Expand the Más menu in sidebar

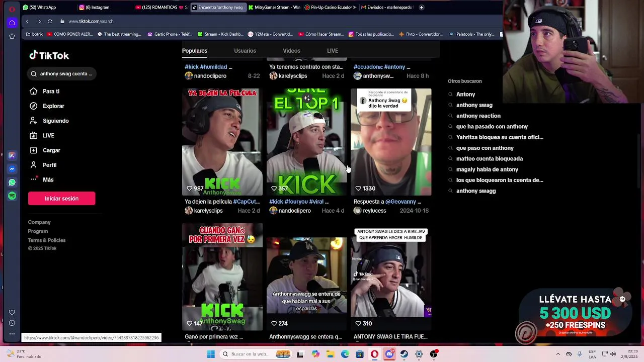click(x=42, y=179)
